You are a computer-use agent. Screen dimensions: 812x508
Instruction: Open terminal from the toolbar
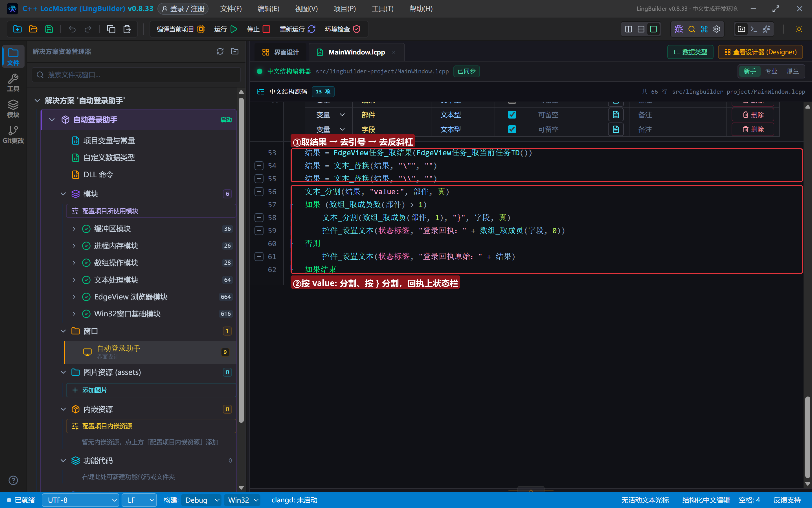coord(754,29)
